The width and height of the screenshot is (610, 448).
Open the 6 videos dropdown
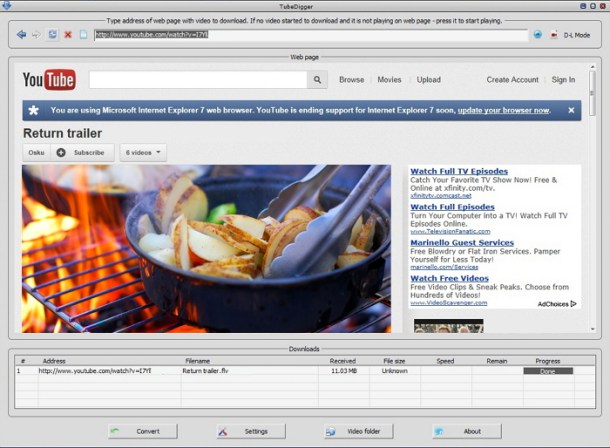tap(143, 153)
